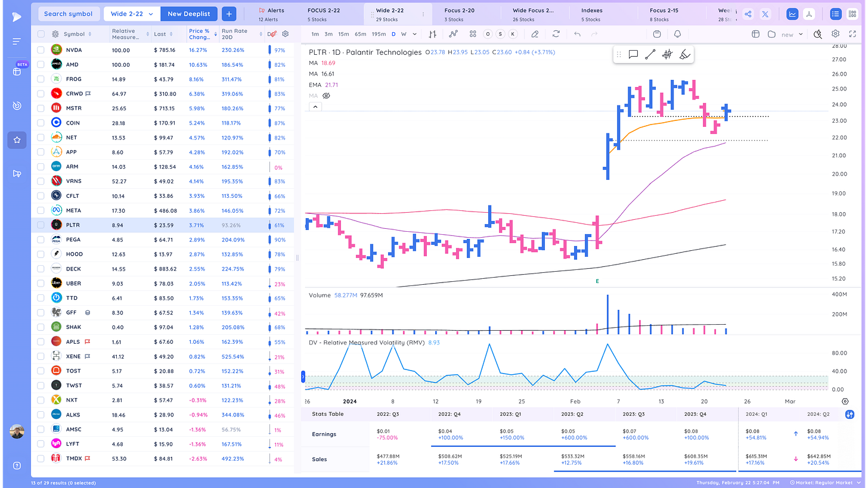Select the 65m timeframe
The height and width of the screenshot is (488, 868).
tap(361, 34)
